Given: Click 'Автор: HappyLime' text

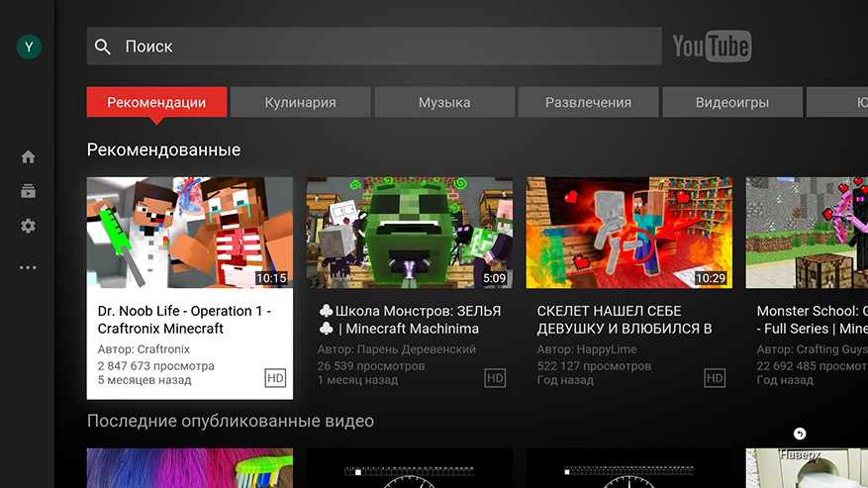Looking at the screenshot, I should 587,349.
